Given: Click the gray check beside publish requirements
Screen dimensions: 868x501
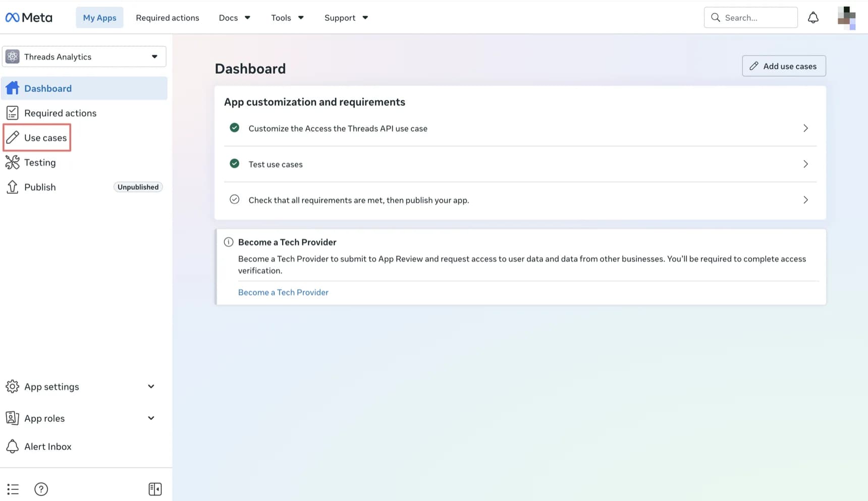Looking at the screenshot, I should pos(235,199).
